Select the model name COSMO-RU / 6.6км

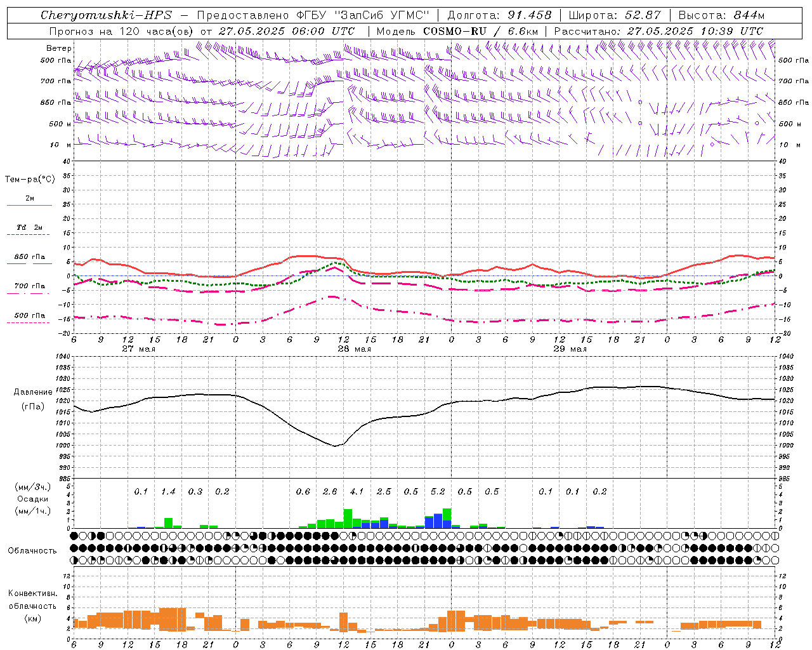click(x=480, y=31)
